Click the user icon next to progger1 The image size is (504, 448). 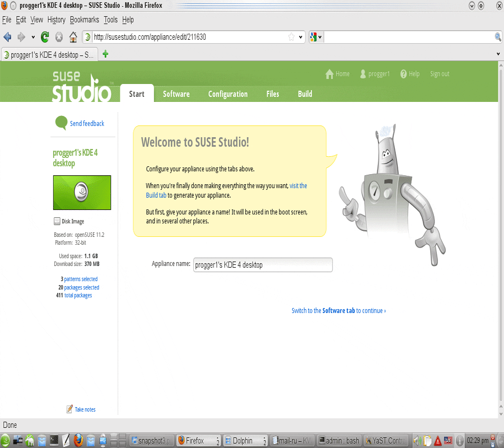tap(363, 74)
